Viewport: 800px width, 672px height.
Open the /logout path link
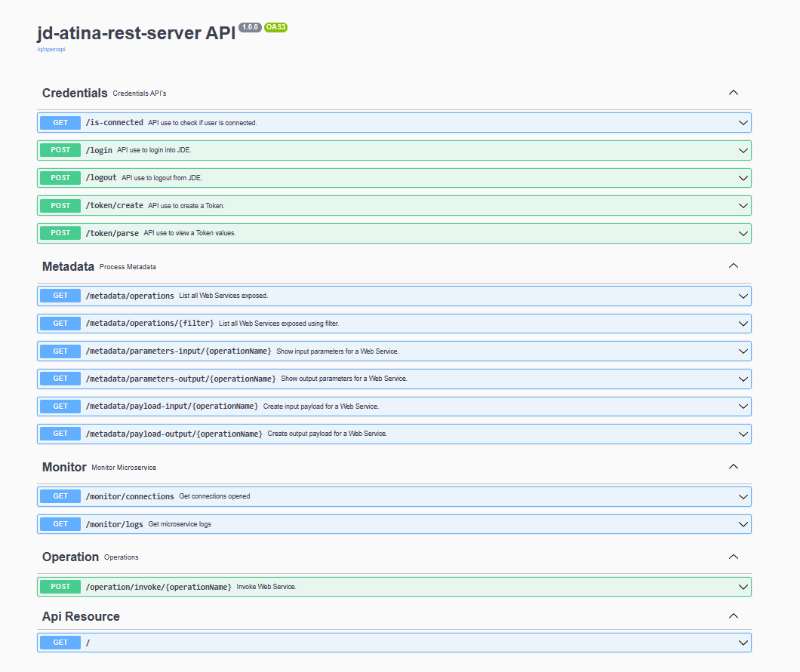click(x=101, y=178)
